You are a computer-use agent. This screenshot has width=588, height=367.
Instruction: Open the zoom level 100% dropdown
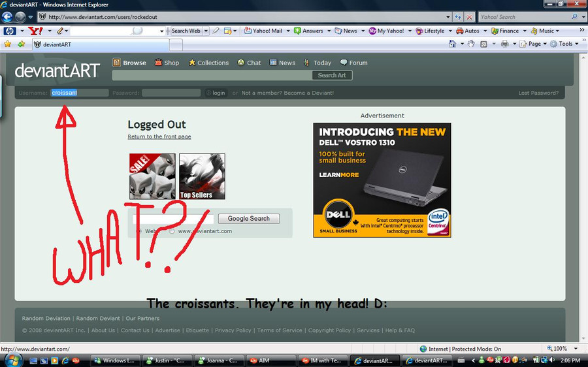576,349
